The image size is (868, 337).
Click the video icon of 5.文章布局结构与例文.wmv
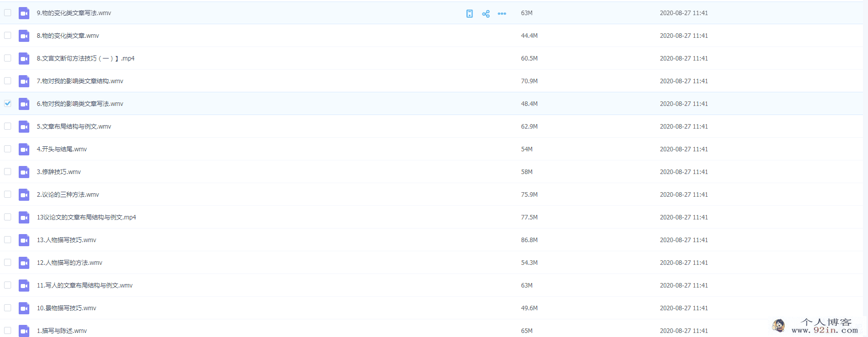point(24,127)
